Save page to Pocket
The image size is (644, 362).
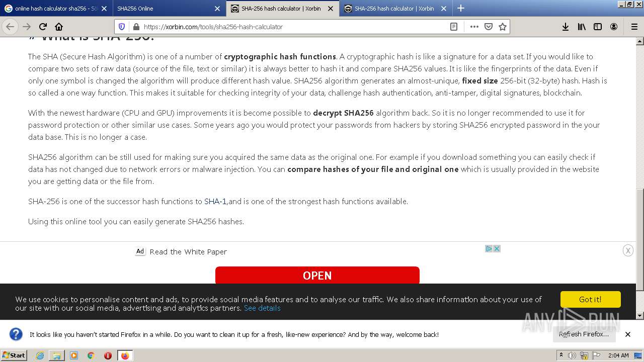[x=488, y=27]
